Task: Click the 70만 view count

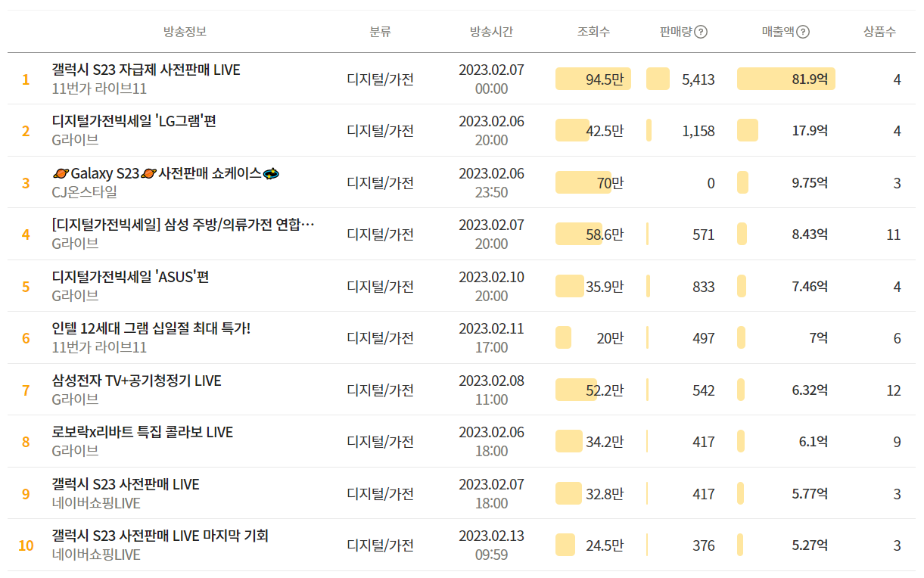Action: click(610, 182)
